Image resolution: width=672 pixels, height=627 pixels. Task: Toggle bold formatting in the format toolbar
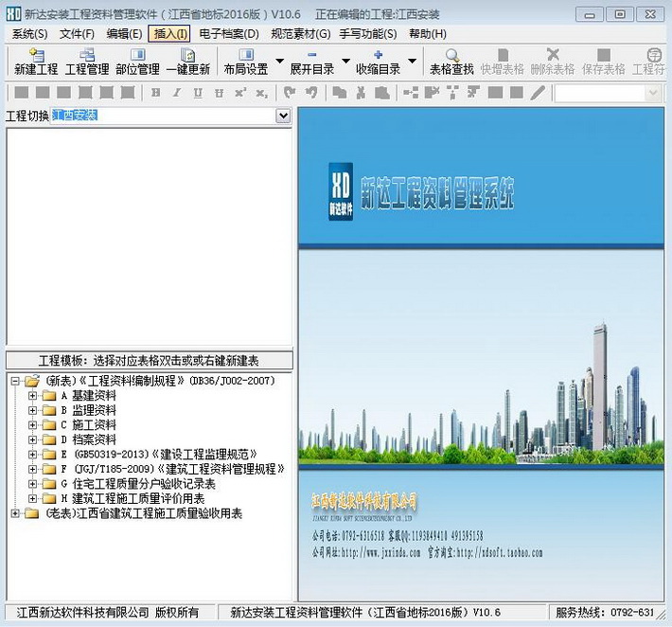tap(155, 93)
